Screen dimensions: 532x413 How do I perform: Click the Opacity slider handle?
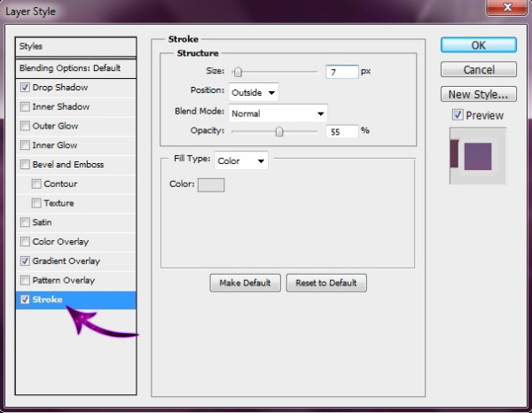pos(279,131)
